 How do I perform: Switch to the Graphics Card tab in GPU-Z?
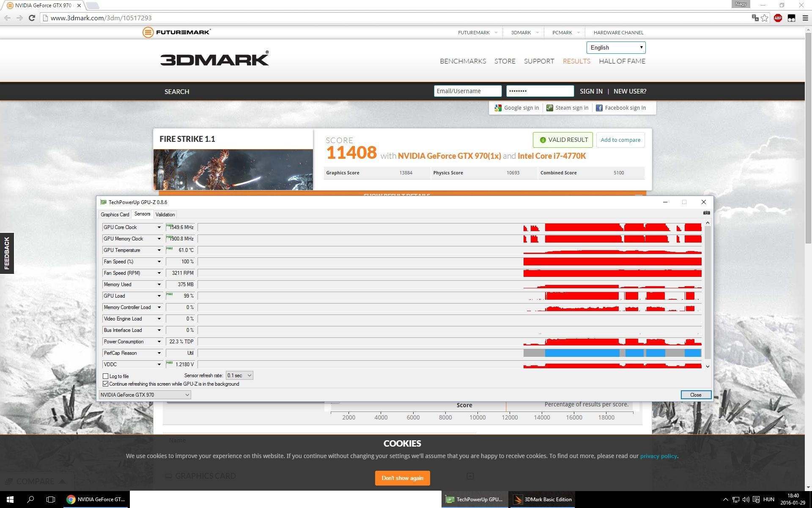(x=115, y=215)
